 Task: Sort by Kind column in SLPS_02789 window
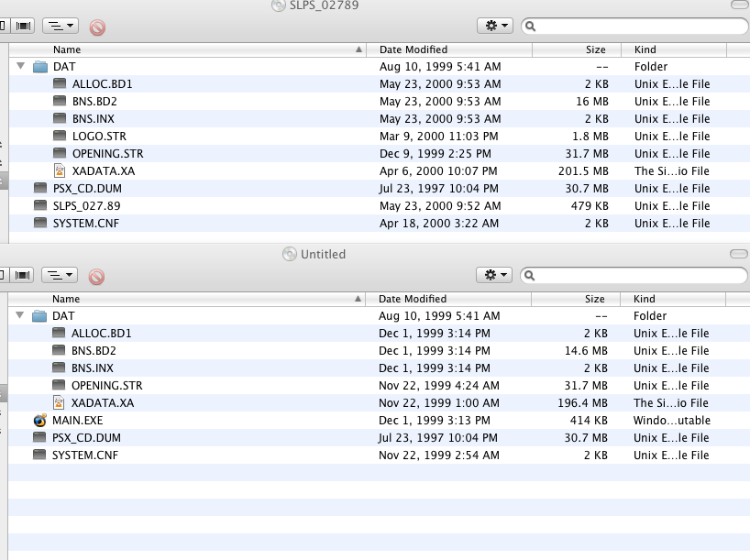pyautogui.click(x=645, y=49)
